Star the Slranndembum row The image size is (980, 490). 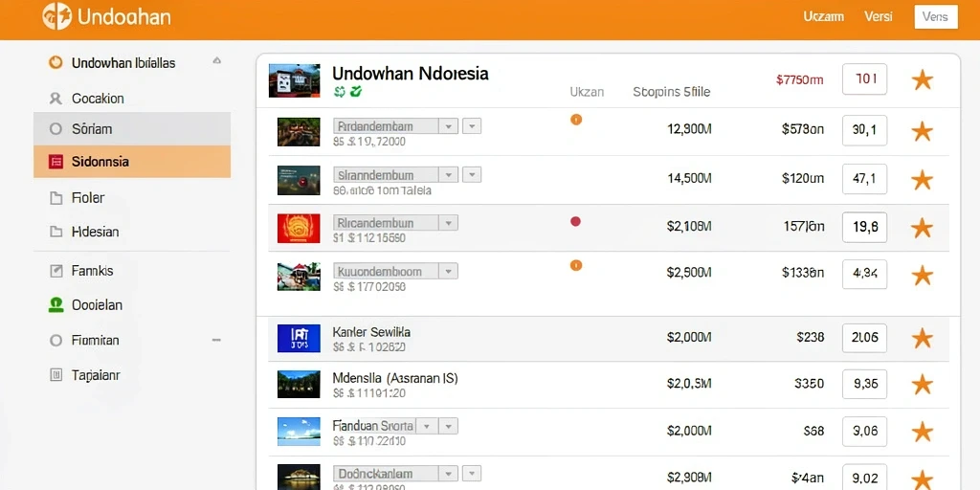pyautogui.click(x=922, y=180)
